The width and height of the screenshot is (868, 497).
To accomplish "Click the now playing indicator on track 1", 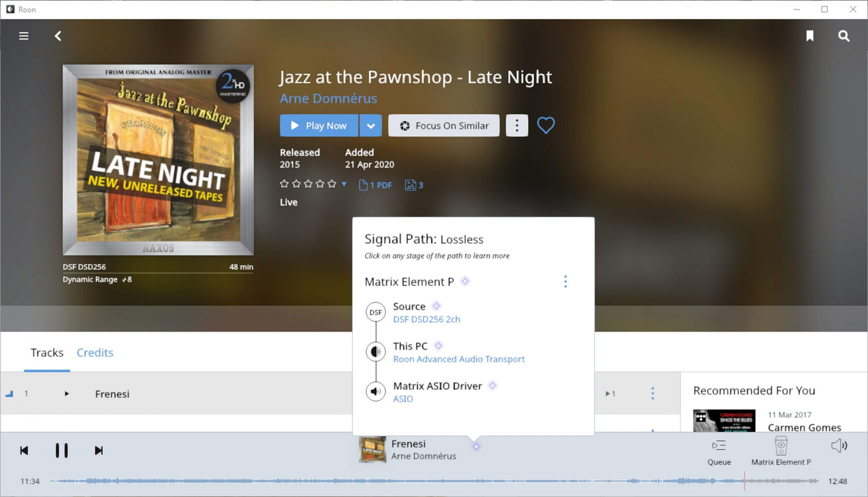I will (x=9, y=394).
